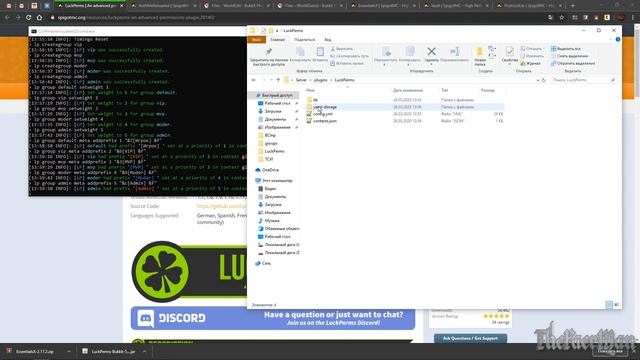Open pinned Pictures under Quick access

(277, 127)
